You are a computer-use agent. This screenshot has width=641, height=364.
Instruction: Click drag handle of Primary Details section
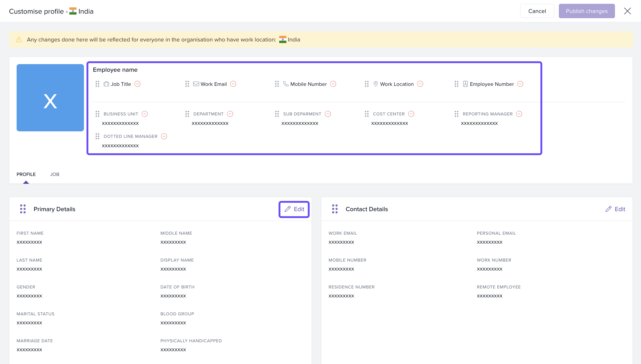click(x=23, y=209)
